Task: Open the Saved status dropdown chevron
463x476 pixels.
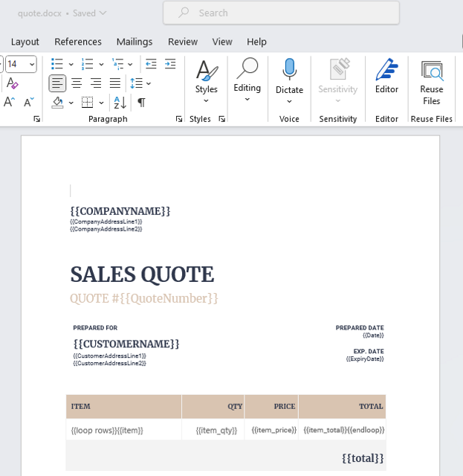Action: tap(103, 13)
